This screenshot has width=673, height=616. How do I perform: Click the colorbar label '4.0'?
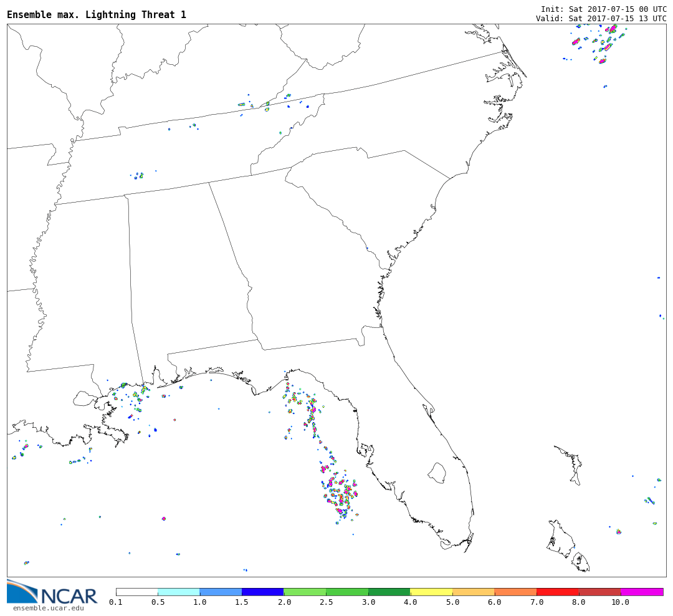click(410, 602)
